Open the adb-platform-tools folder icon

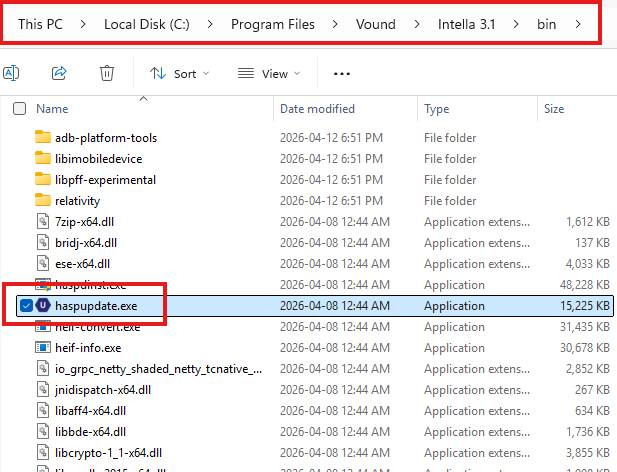coord(42,137)
